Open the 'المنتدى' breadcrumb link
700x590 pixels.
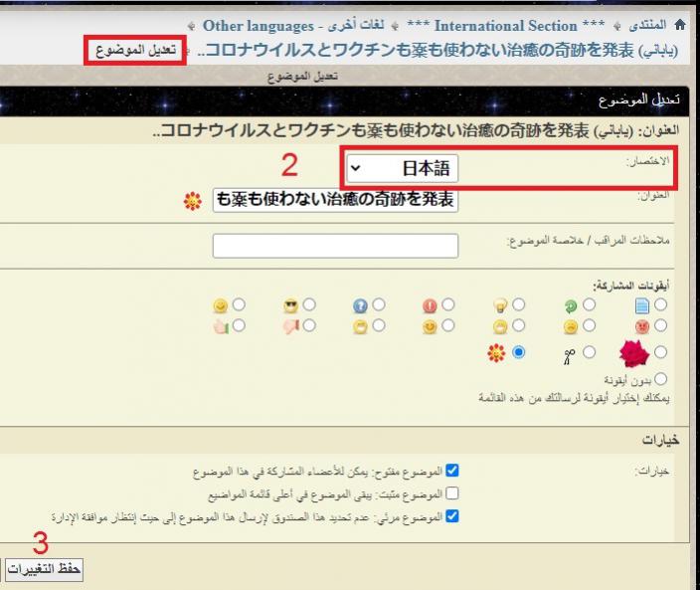pyautogui.click(x=647, y=25)
